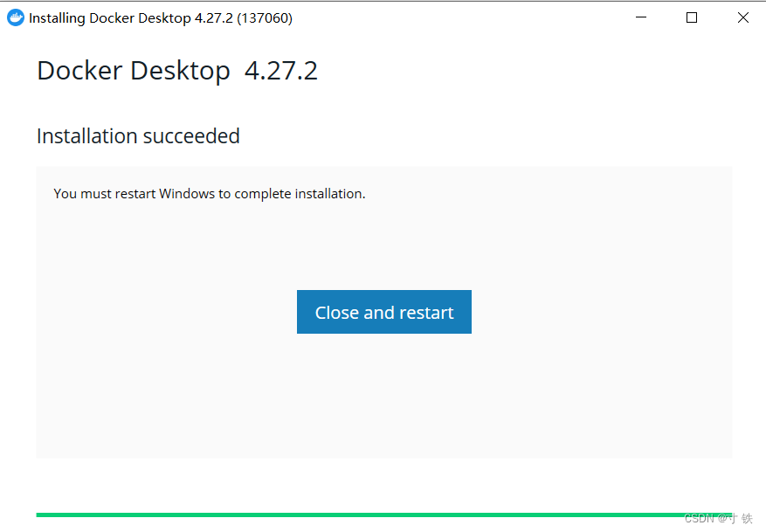Maximize the Docker installer window
This screenshot has width=766, height=532.
click(x=692, y=17)
